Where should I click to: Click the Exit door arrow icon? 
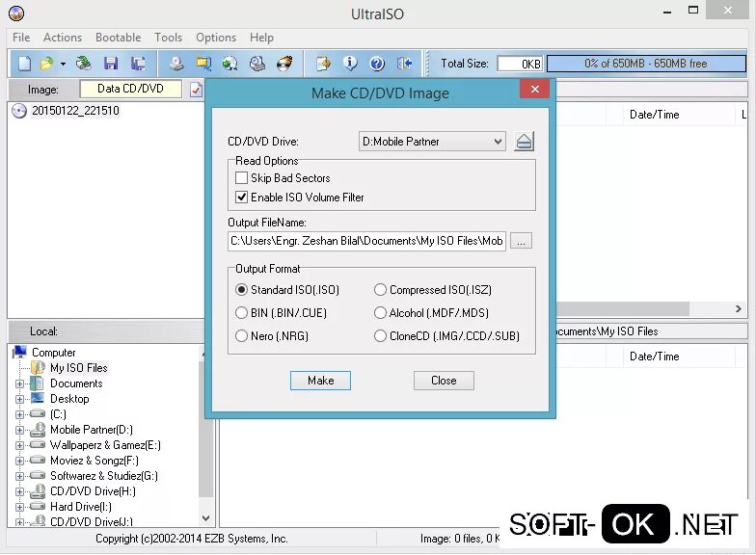[405, 64]
